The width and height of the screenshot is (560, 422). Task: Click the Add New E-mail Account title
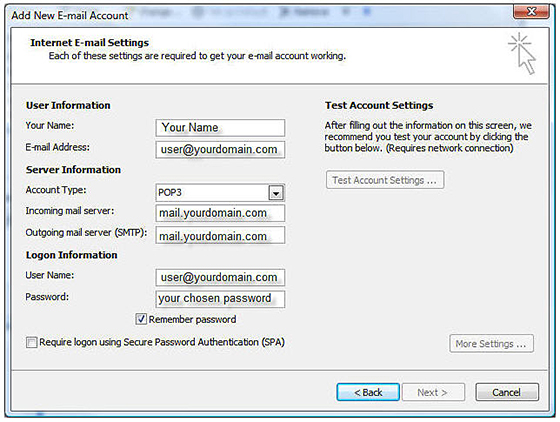coord(70,15)
